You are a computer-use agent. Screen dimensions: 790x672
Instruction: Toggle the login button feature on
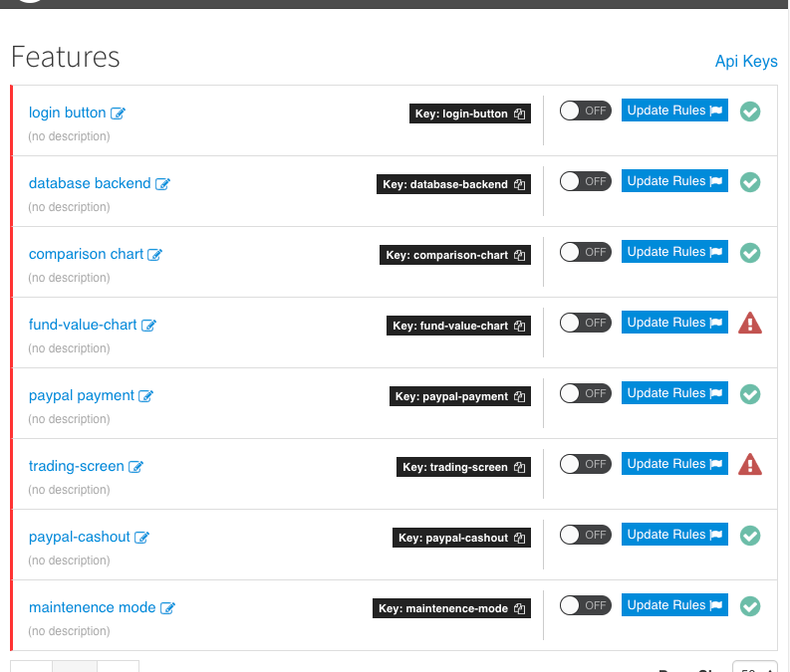pyautogui.click(x=585, y=111)
